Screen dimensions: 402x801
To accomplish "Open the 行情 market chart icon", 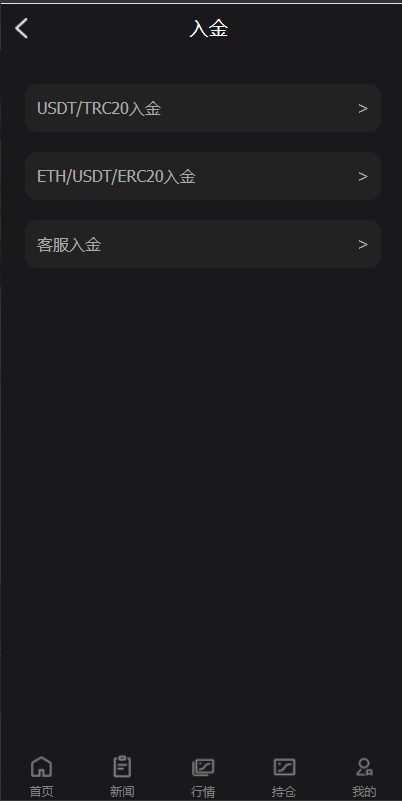I will tap(203, 767).
